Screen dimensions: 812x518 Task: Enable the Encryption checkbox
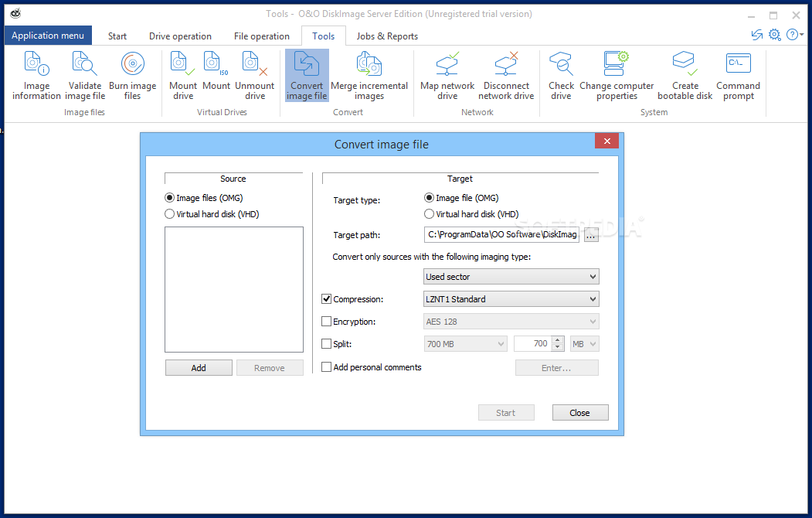click(326, 321)
